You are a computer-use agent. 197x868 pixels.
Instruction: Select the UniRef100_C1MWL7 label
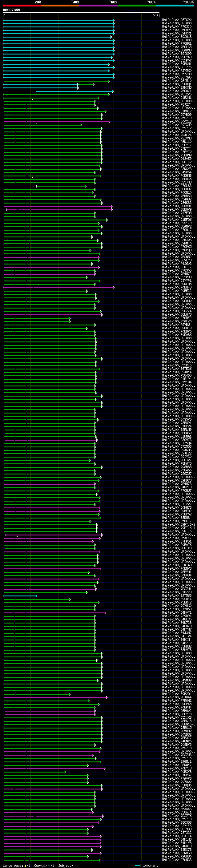pyautogui.click(x=177, y=111)
